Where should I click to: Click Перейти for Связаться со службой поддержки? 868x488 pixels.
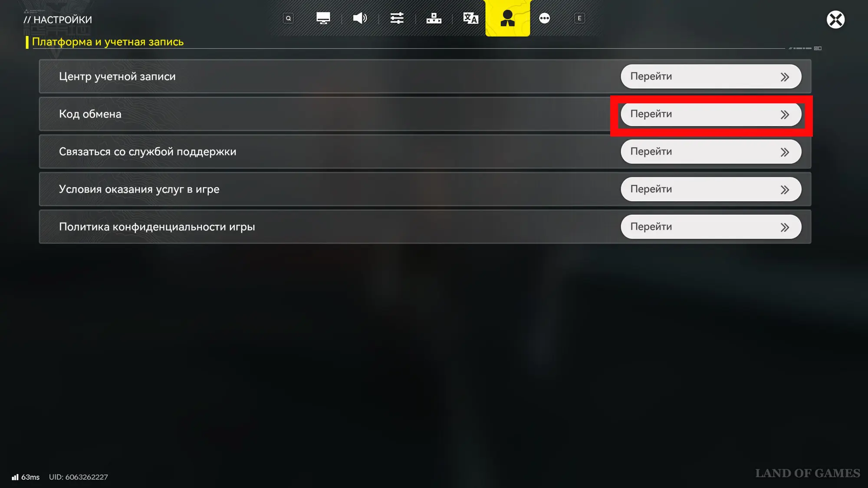[x=711, y=152]
